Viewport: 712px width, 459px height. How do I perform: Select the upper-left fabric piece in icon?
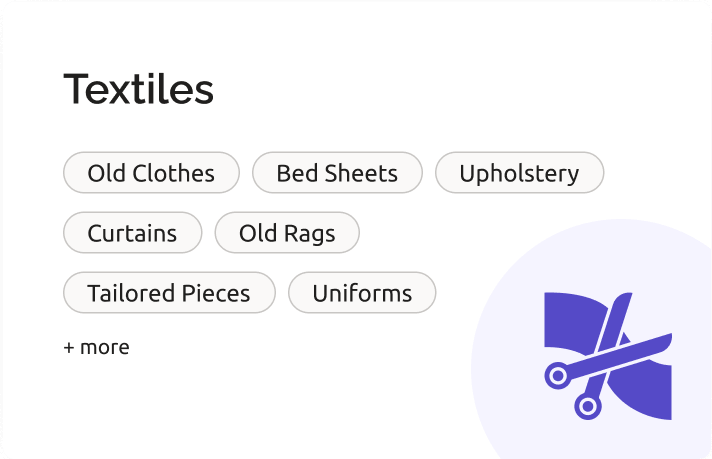pyautogui.click(x=571, y=320)
